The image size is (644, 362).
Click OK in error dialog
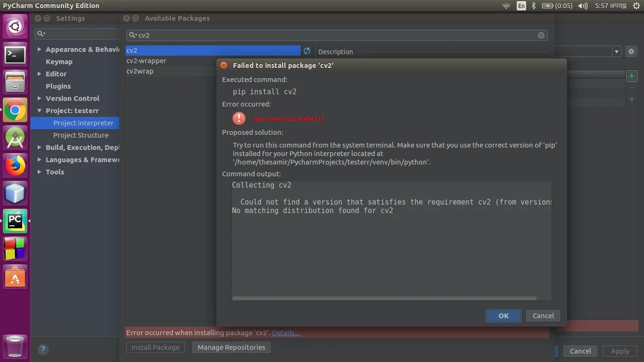[x=504, y=316]
